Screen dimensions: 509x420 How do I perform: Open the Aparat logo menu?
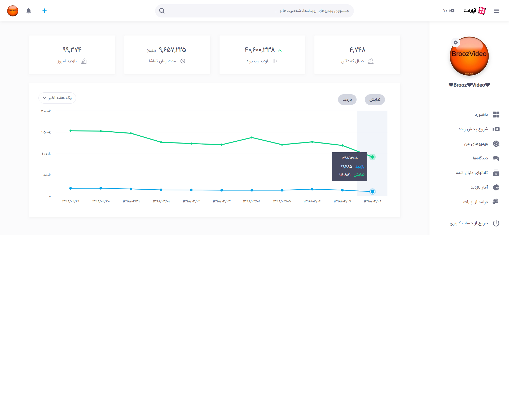[x=475, y=11]
